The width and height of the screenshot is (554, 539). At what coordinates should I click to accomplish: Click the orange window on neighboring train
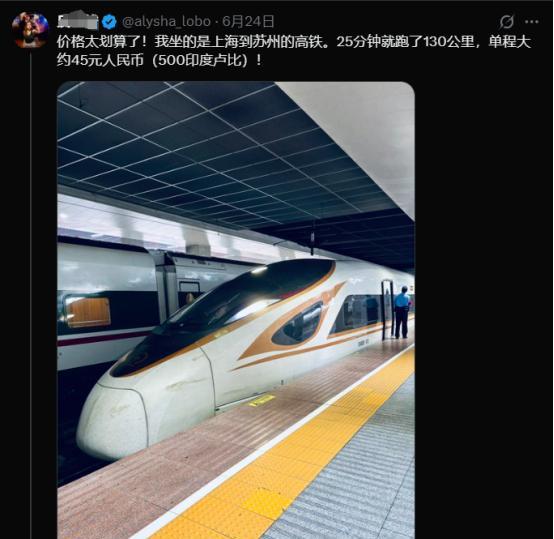click(x=88, y=312)
